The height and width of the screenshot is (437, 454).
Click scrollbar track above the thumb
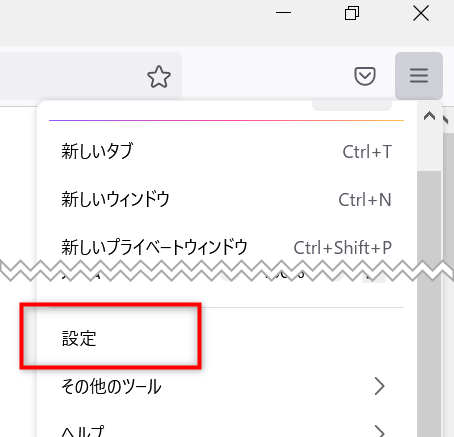[429, 148]
